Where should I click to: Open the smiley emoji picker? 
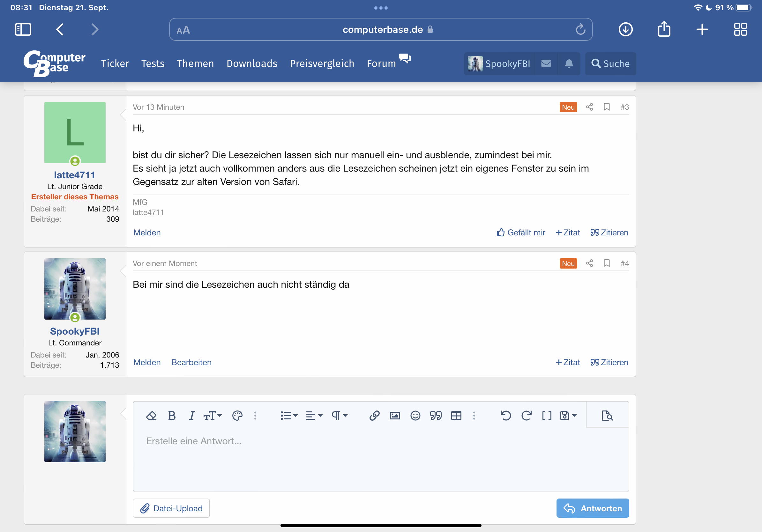415,416
